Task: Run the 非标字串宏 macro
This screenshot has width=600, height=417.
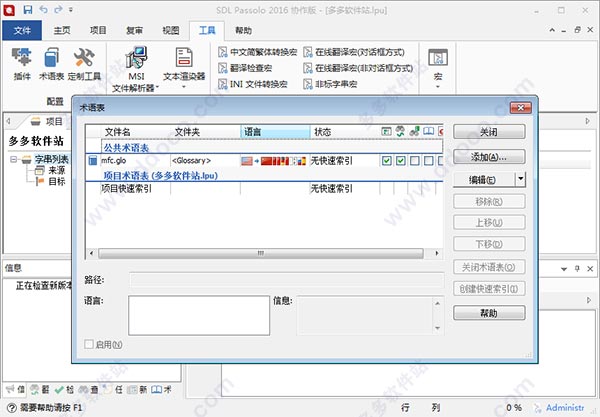Action: 330,84
